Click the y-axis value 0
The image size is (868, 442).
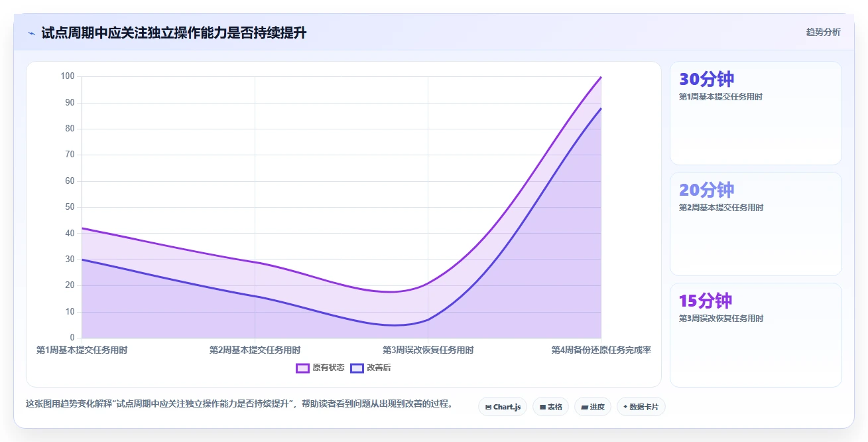[72, 338]
